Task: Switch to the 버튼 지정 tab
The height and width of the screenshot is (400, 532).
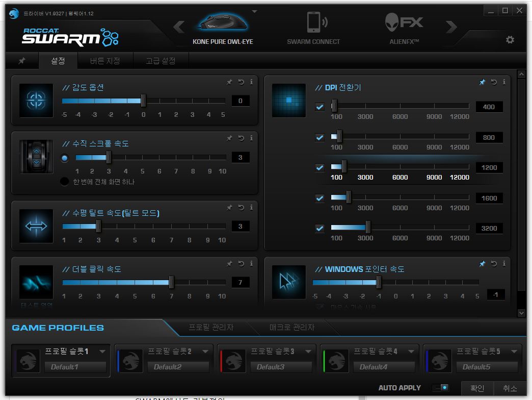Action: tap(105, 61)
